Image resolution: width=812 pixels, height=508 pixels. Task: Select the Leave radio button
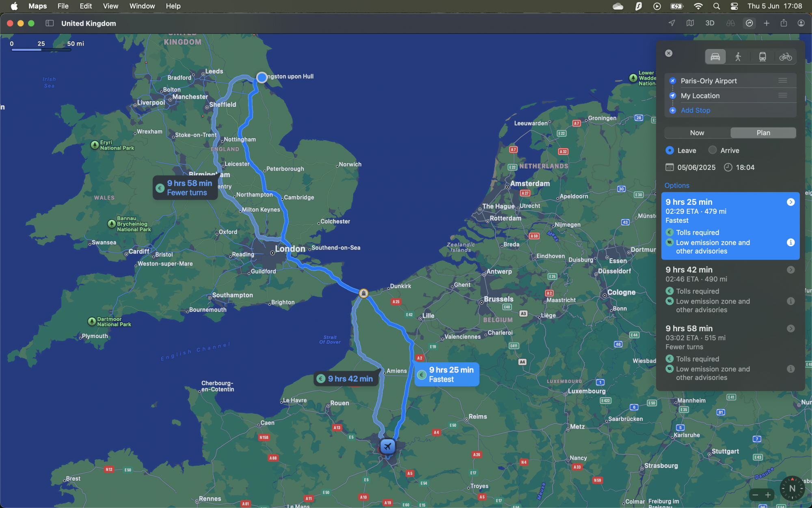tap(670, 150)
